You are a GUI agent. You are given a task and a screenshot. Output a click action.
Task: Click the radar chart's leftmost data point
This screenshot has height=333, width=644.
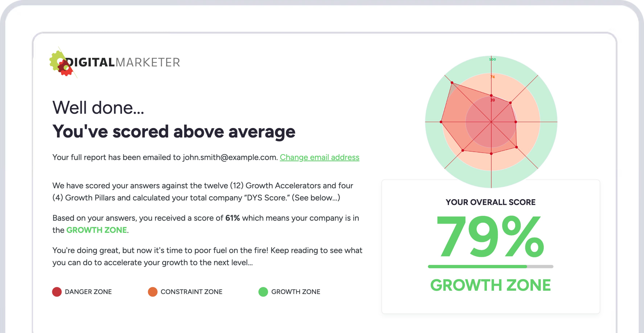point(441,122)
